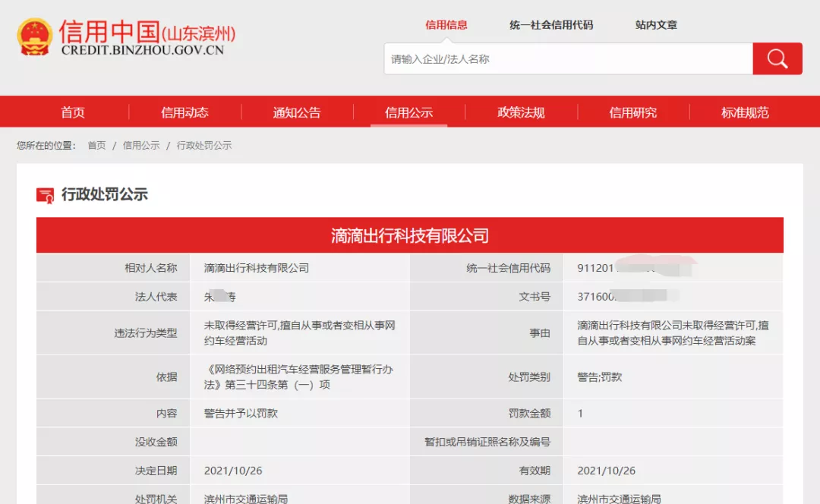Click the company name search field
Viewport: 820px width, 504px height.
[x=569, y=58]
